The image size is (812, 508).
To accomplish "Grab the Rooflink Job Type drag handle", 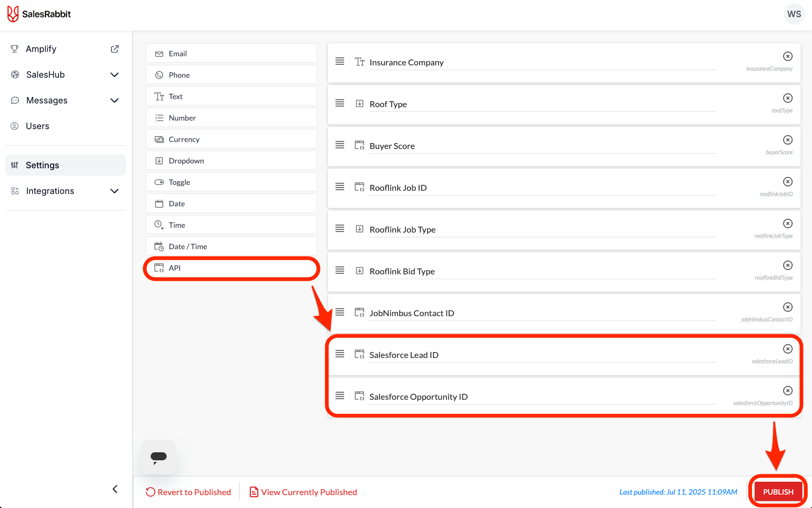I will (340, 228).
